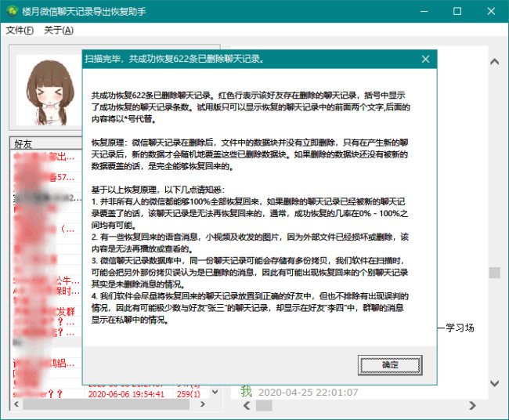Maximize the main application window

[457, 11]
